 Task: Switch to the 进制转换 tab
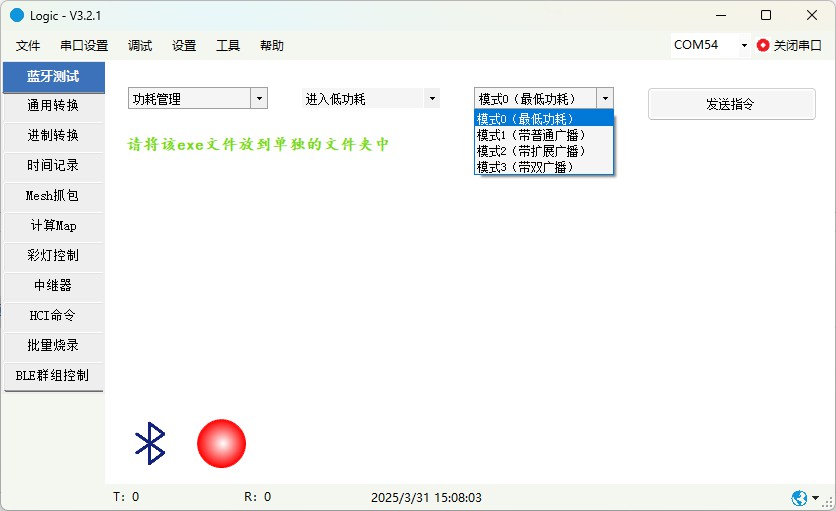point(53,136)
